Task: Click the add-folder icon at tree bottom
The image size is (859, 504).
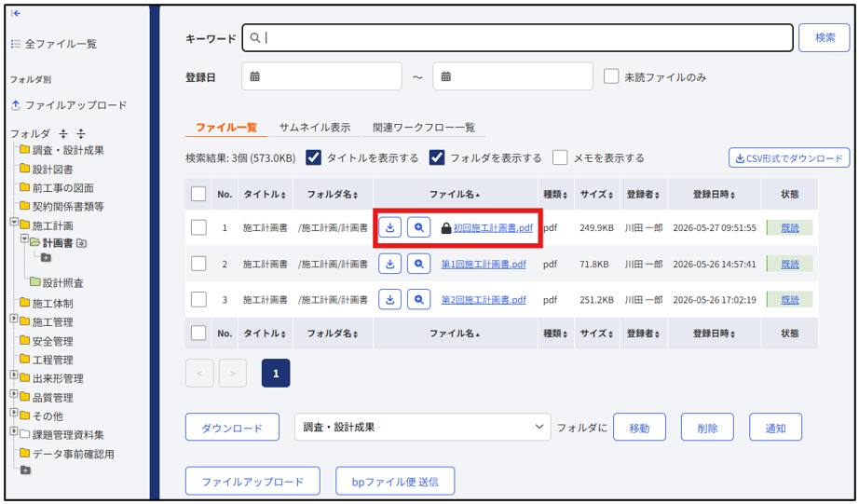Action: 25,470
